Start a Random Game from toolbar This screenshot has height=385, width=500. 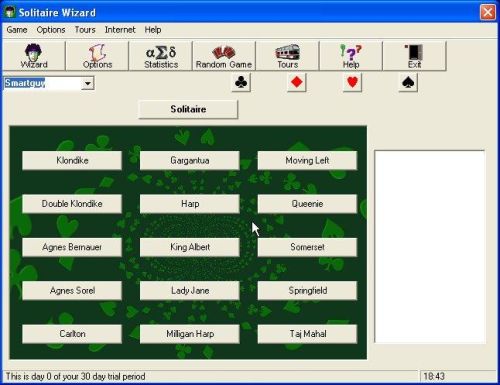pyautogui.click(x=224, y=56)
